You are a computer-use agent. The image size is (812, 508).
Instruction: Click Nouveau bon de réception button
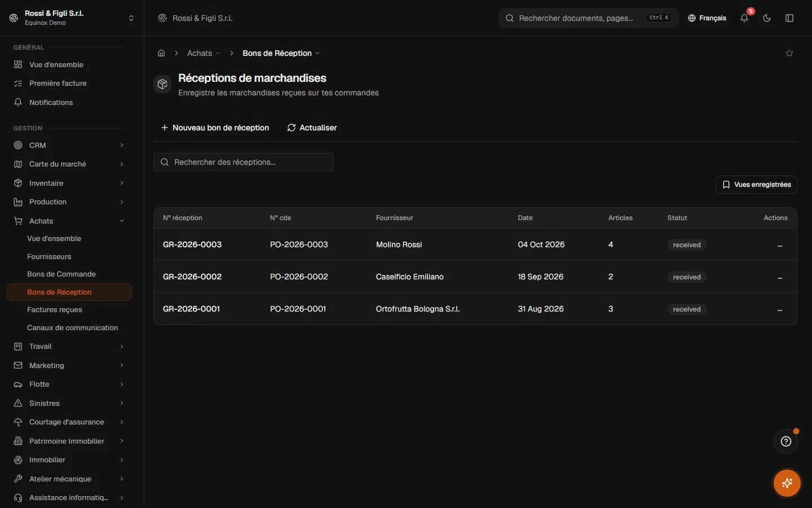pos(215,128)
